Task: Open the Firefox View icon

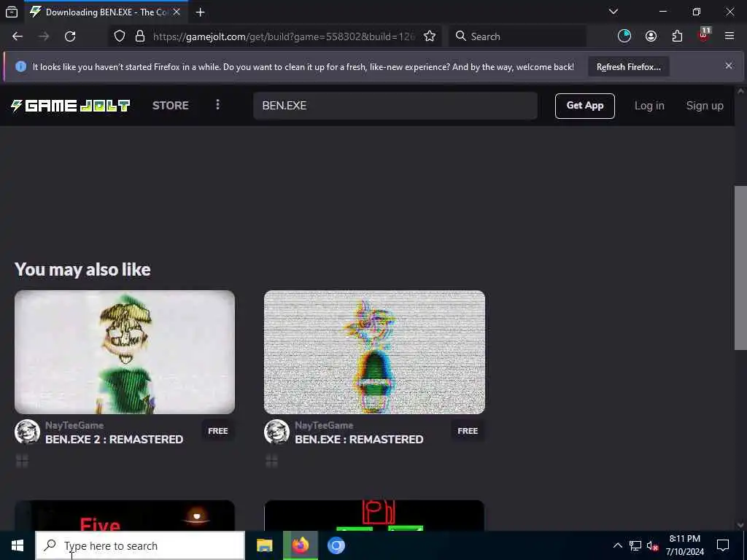Action: pos(12,12)
